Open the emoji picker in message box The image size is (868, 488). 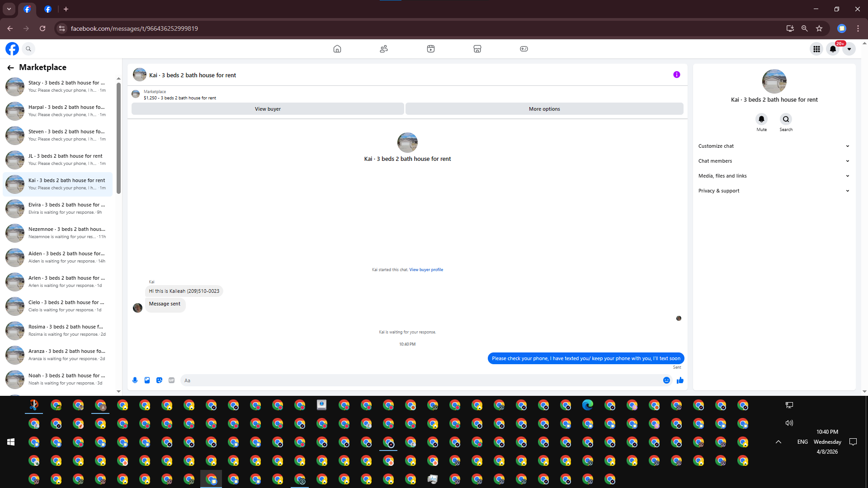666,380
